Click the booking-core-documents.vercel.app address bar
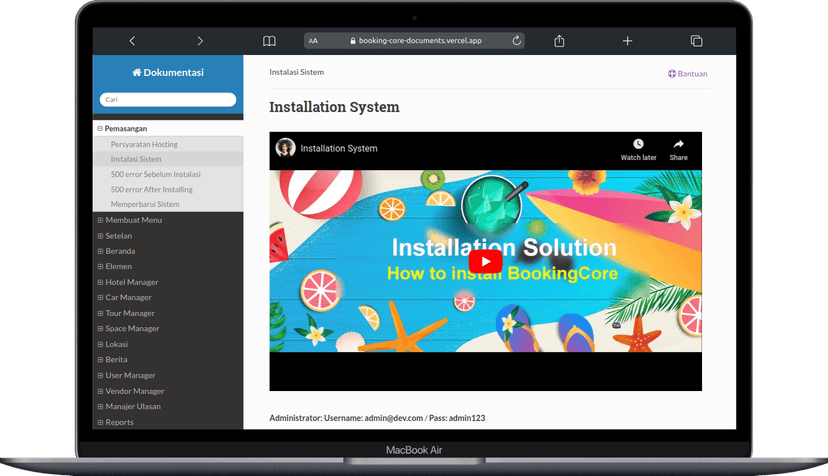828x476 pixels. click(x=415, y=41)
